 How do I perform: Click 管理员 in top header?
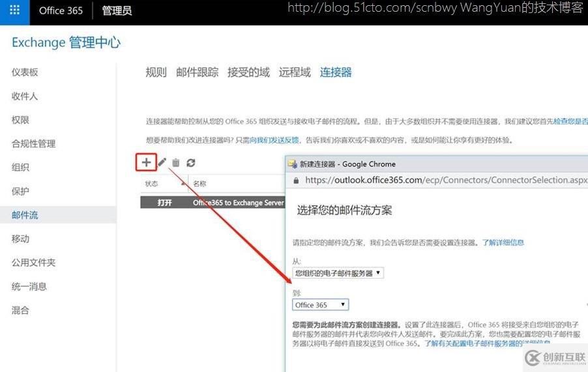click(x=117, y=10)
